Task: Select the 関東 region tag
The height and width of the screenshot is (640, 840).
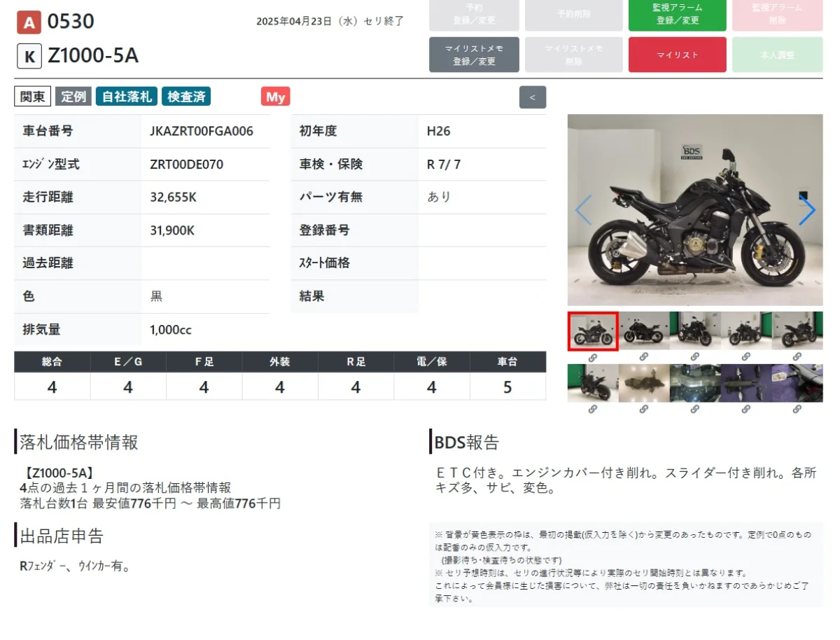Action: [x=32, y=97]
